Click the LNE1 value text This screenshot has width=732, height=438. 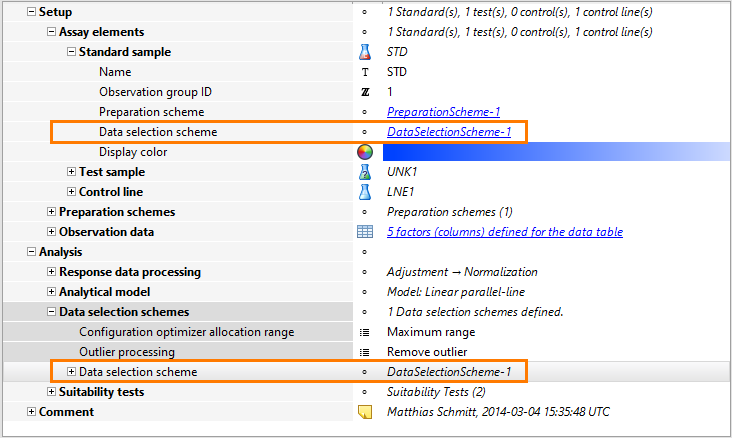pyautogui.click(x=400, y=192)
